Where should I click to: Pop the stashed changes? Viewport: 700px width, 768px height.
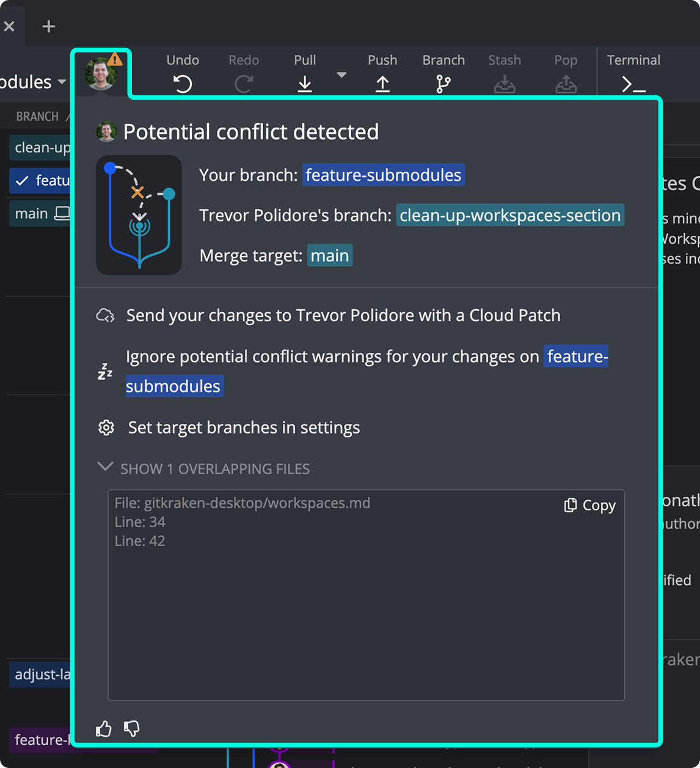[566, 84]
